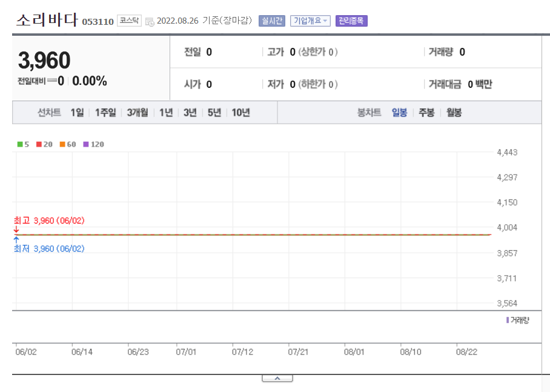This screenshot has height=392, width=550.
Task: Click the 하한가 0 lower limit text
Action: pos(318,84)
